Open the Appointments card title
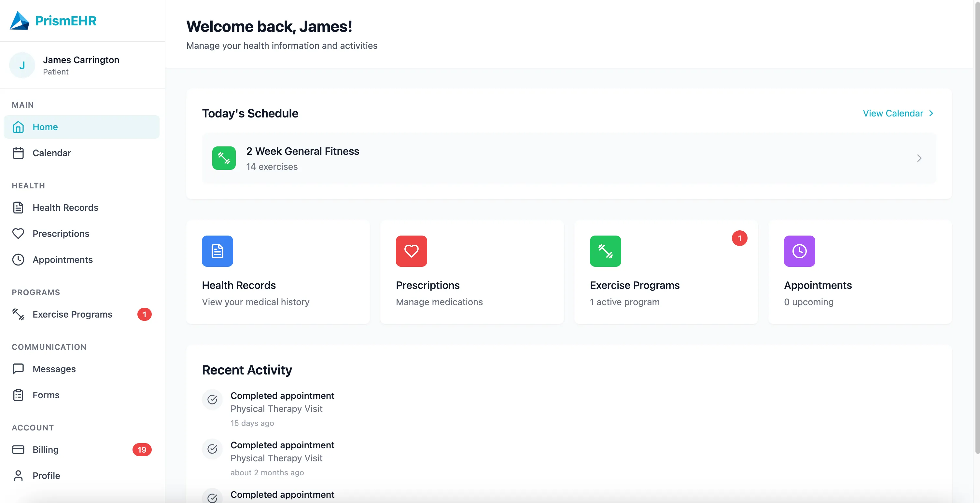This screenshot has width=980, height=503. pos(818,285)
